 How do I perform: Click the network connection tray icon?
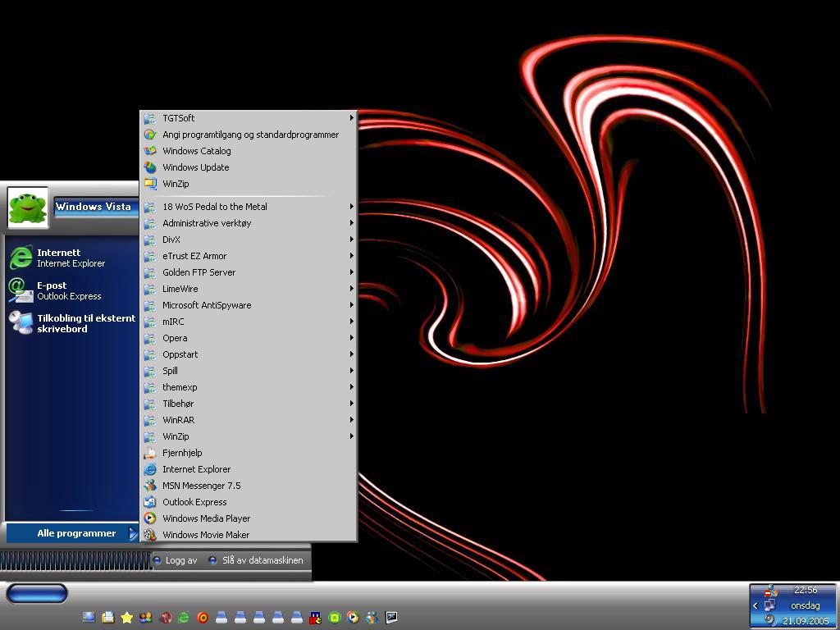(x=770, y=605)
